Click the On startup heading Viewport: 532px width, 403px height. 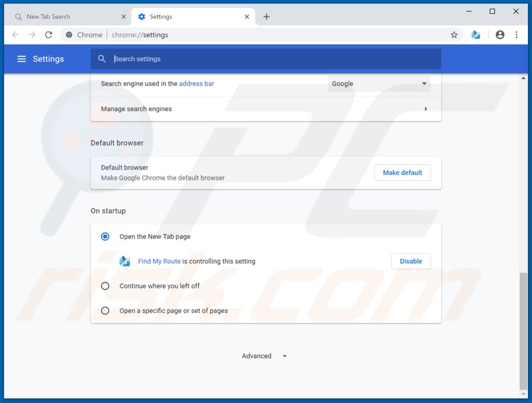108,211
